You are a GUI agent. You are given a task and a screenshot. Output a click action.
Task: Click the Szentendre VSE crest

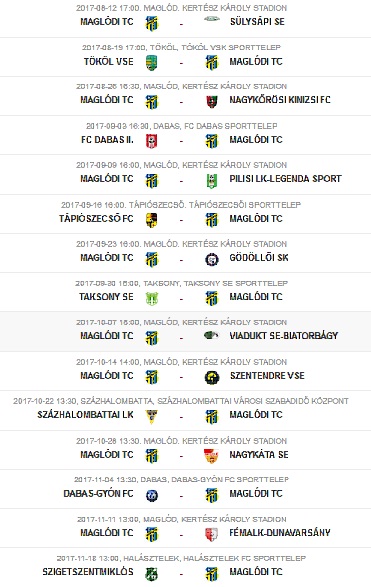click(x=212, y=377)
